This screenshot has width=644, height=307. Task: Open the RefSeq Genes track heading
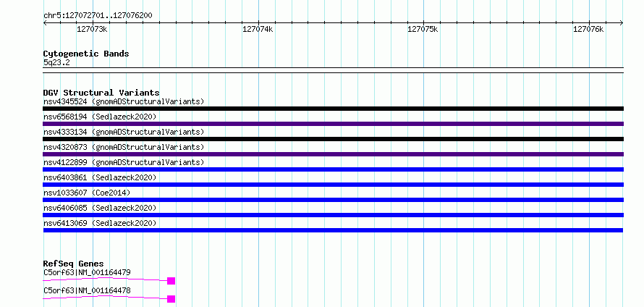[74, 264]
